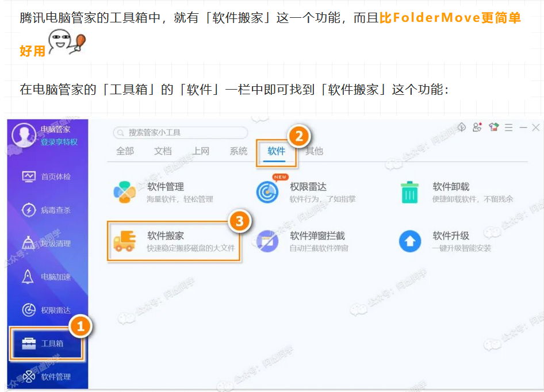This screenshot has height=392, width=544.
Task: Open the 登录享特权 login link
Action: [x=59, y=142]
